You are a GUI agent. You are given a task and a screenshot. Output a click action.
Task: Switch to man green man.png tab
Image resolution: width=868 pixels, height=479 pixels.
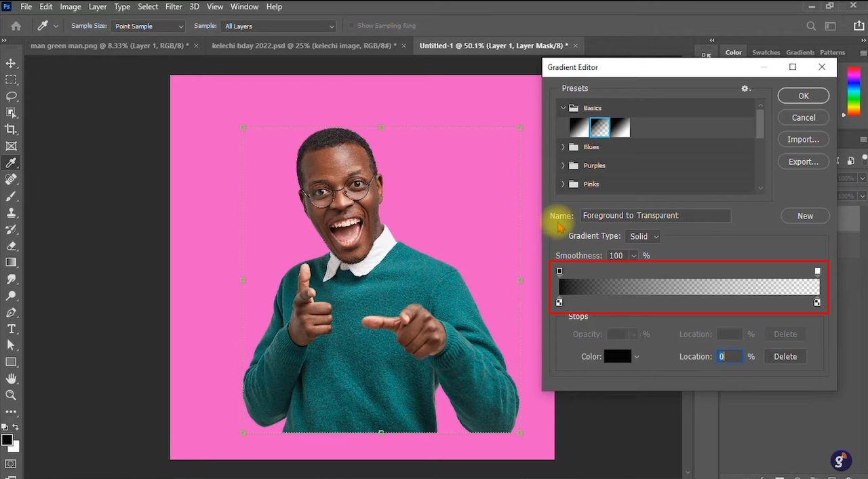tap(111, 46)
